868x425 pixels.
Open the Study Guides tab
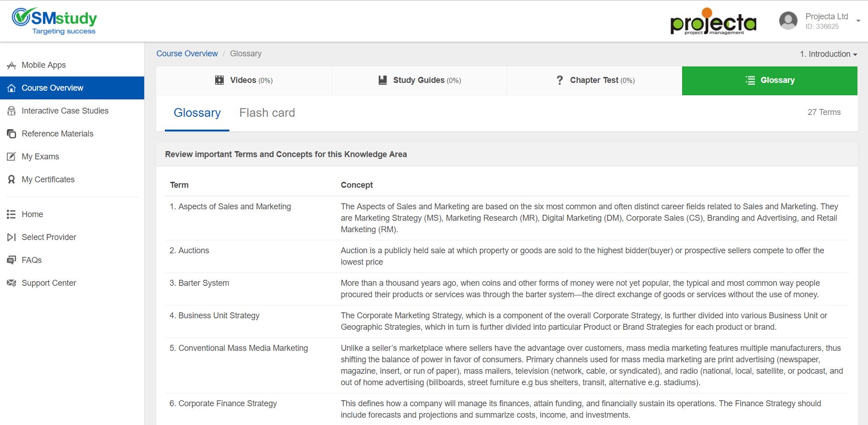419,81
